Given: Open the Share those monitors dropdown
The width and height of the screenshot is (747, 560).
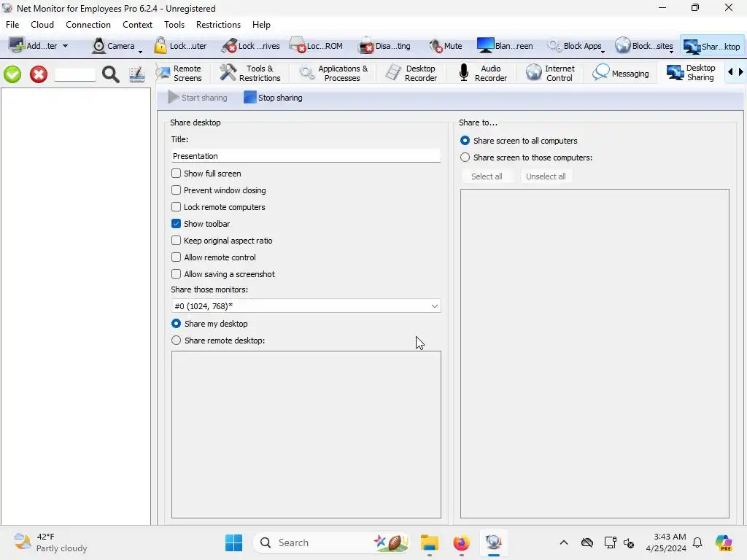Looking at the screenshot, I should pyautogui.click(x=306, y=306).
